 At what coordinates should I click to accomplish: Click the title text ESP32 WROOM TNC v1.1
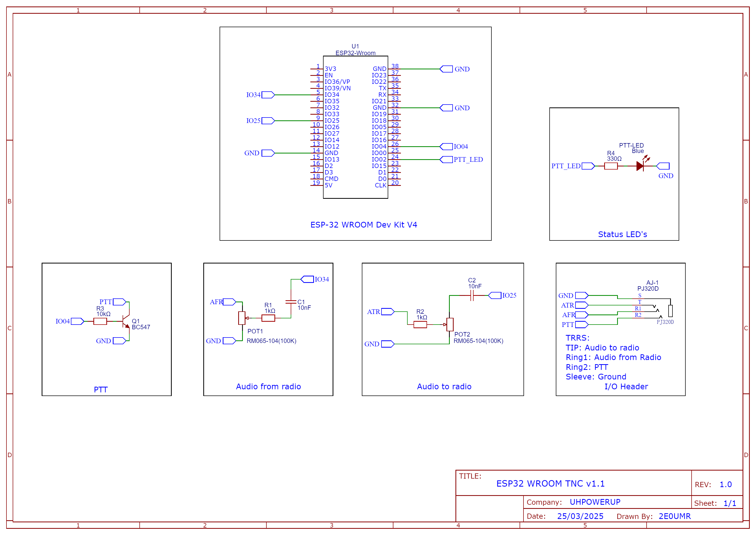[x=550, y=483]
